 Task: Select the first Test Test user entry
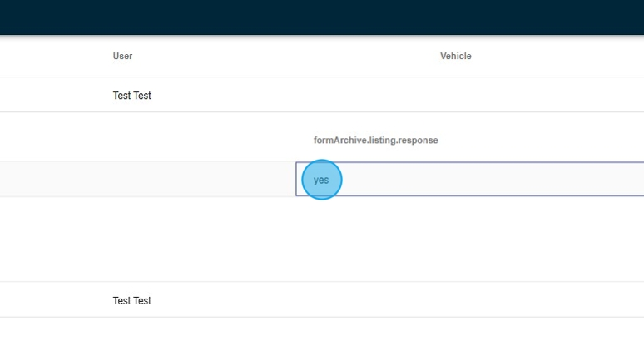click(131, 96)
